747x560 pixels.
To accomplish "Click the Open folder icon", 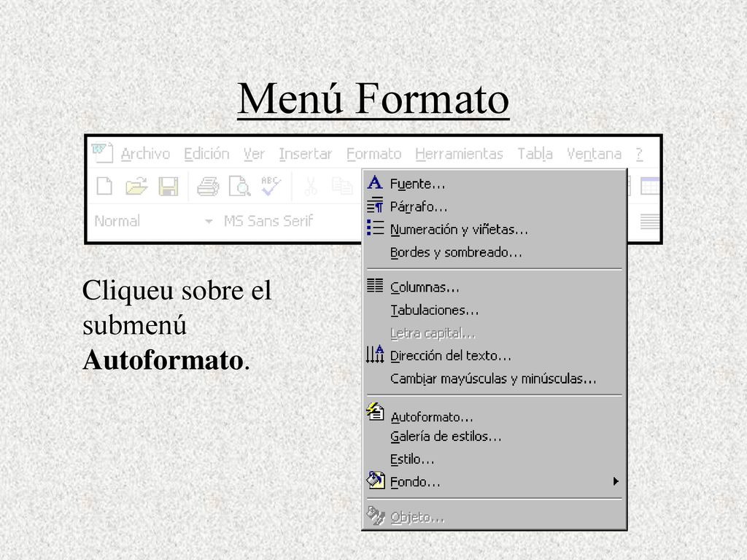I will pos(136,186).
